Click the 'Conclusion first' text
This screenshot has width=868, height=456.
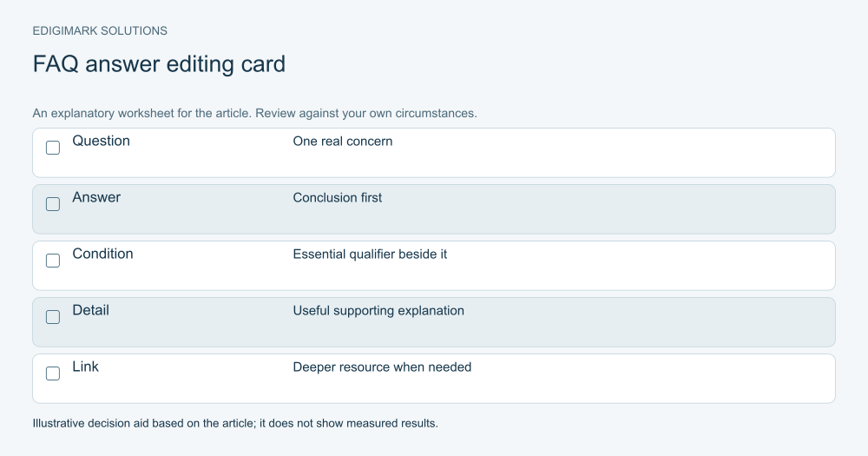tap(337, 198)
